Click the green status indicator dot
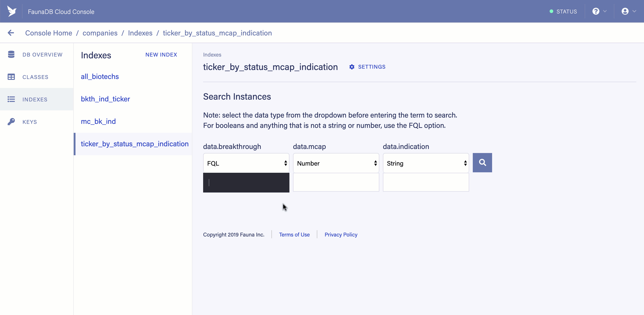This screenshot has height=315, width=644. [x=551, y=11]
